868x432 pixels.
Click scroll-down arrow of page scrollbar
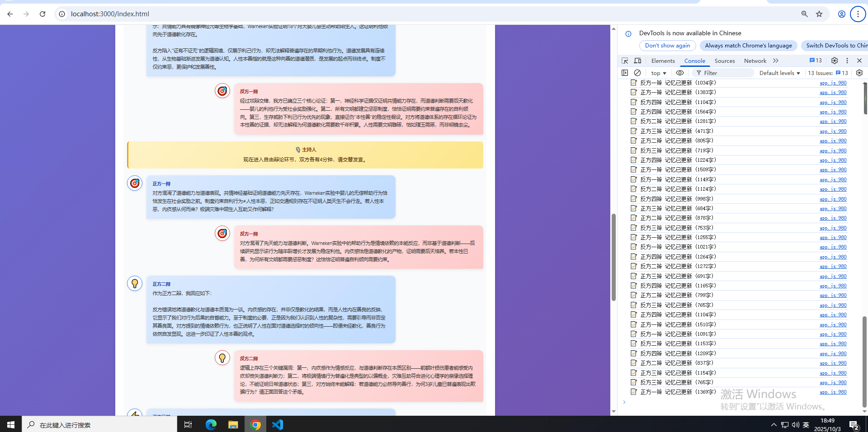[613, 412]
